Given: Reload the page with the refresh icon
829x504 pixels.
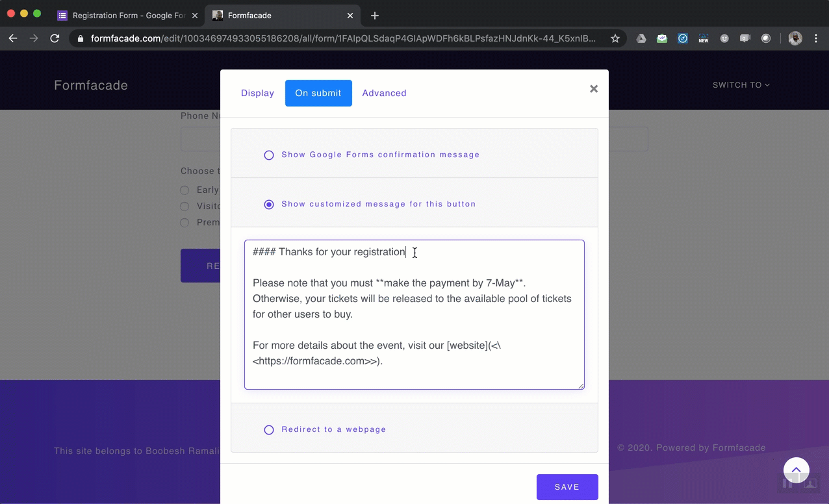Looking at the screenshot, I should [x=55, y=38].
